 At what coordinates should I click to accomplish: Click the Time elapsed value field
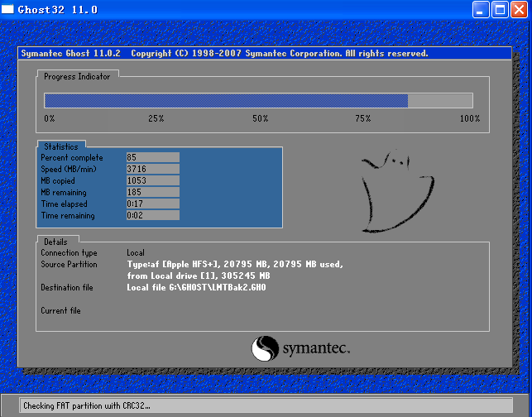click(x=152, y=204)
